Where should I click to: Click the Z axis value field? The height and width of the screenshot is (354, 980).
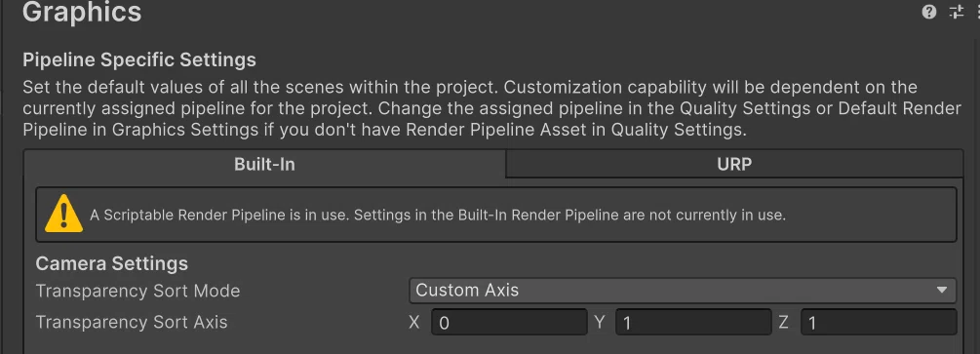879,323
